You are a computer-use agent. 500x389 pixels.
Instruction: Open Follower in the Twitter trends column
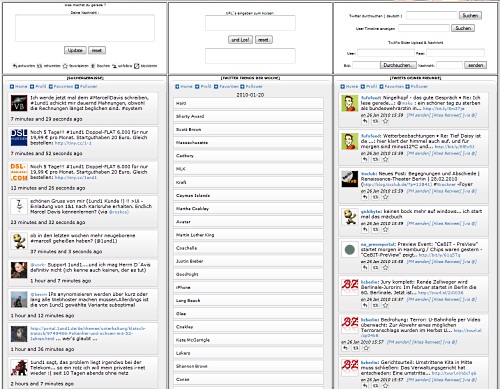(254, 87)
